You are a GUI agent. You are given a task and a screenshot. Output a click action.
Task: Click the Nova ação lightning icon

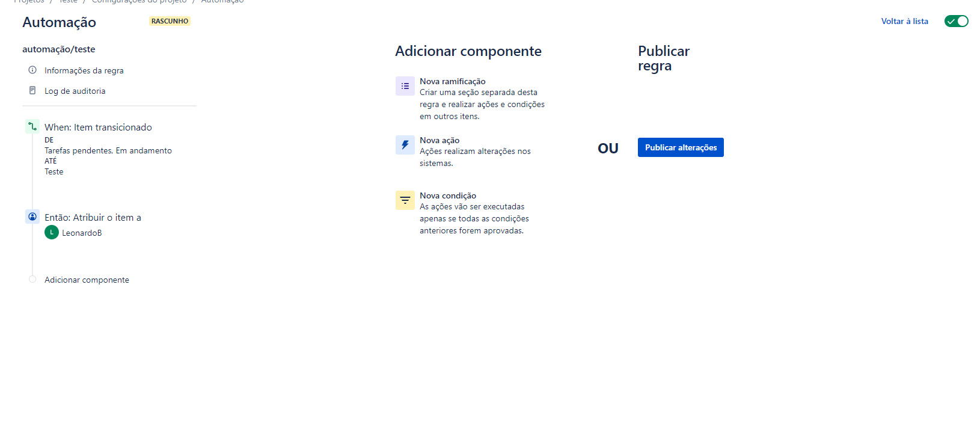[x=405, y=145]
